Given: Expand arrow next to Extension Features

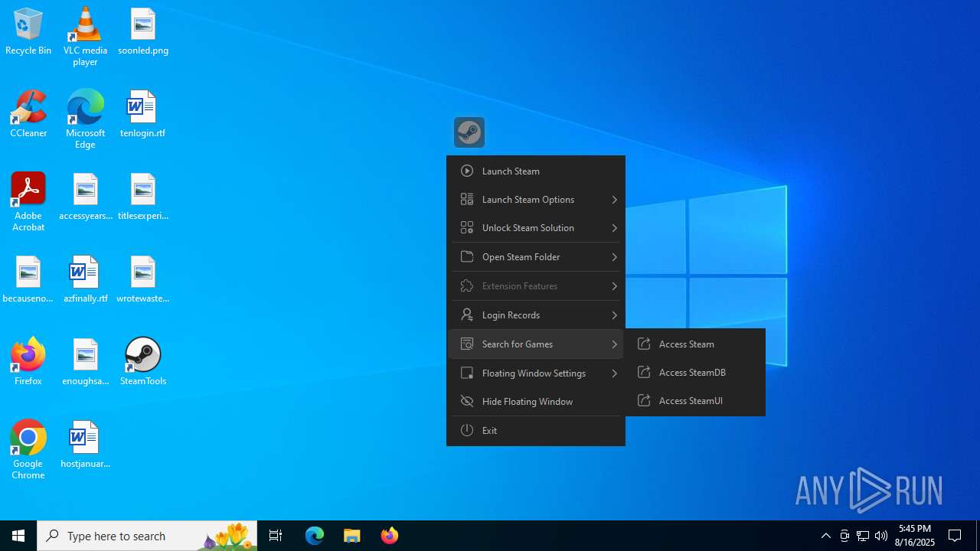Looking at the screenshot, I should [x=614, y=286].
